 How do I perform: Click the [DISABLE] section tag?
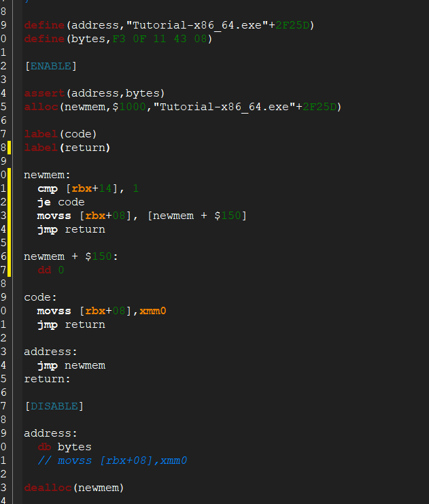pyautogui.click(x=54, y=406)
